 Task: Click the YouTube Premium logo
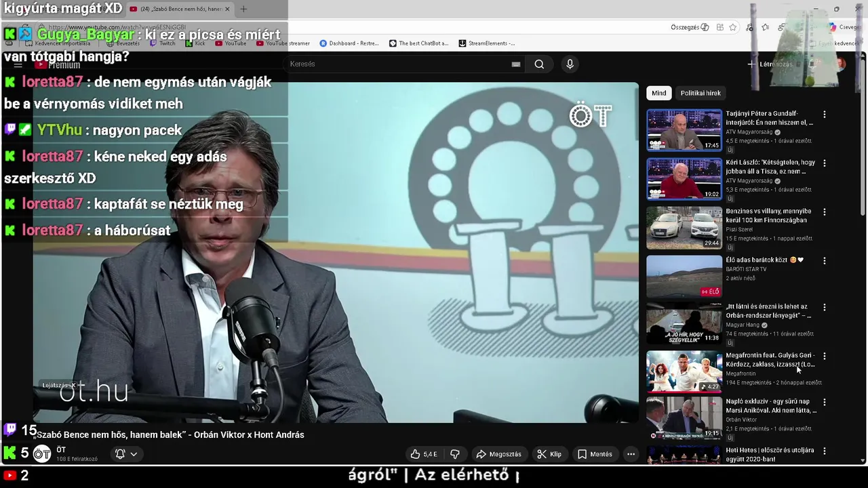coord(58,65)
